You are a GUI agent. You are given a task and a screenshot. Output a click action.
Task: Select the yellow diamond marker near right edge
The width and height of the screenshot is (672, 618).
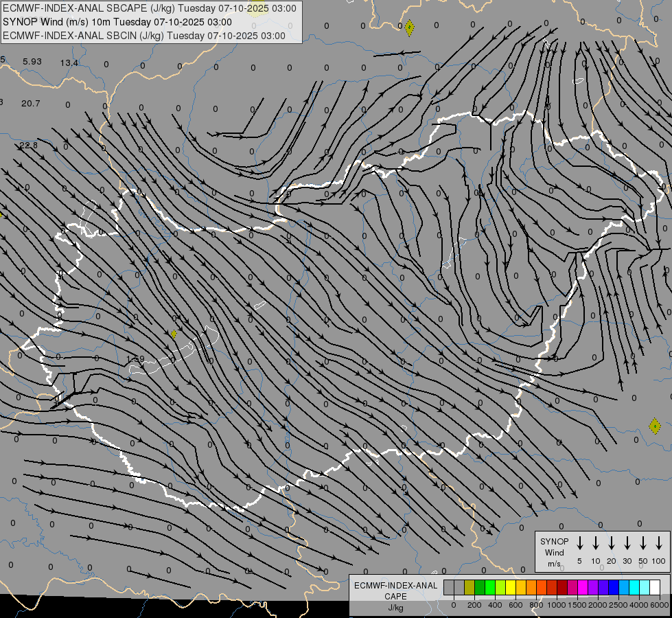[655, 426]
